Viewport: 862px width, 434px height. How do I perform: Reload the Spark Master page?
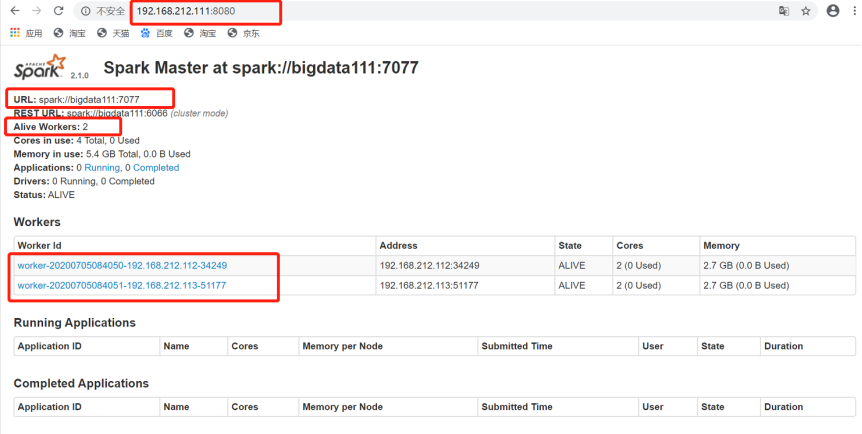pyautogui.click(x=58, y=11)
